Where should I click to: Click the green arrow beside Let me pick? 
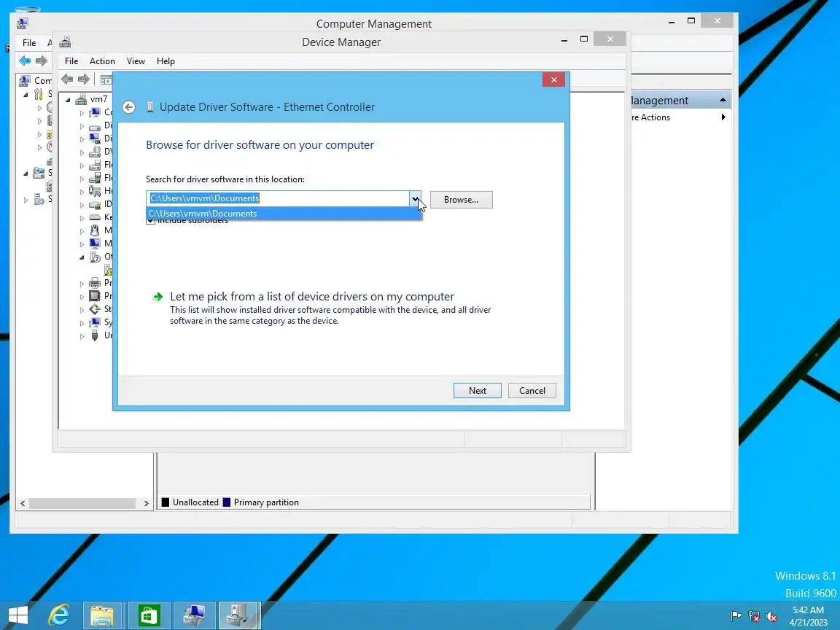[x=157, y=297]
